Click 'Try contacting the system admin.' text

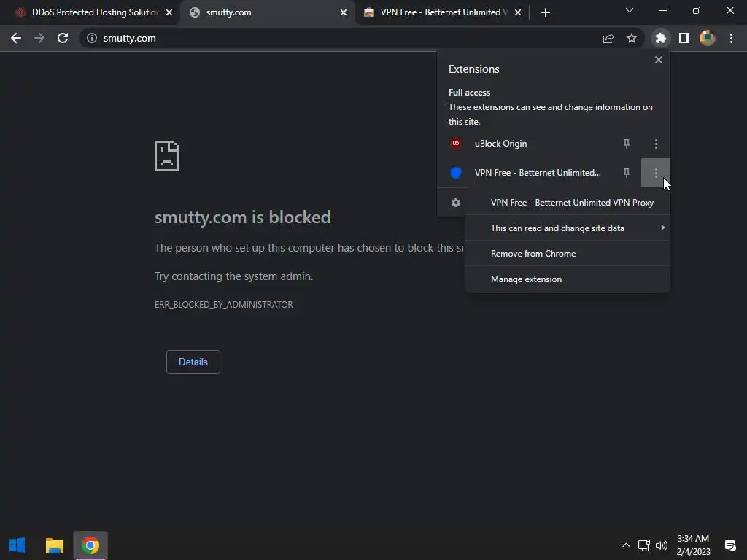(x=234, y=276)
